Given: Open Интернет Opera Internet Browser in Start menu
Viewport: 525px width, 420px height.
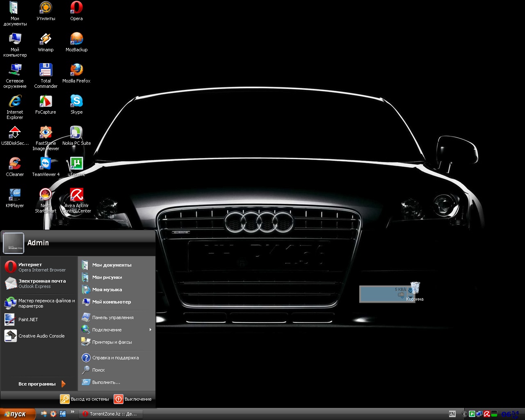Looking at the screenshot, I should coord(39,267).
